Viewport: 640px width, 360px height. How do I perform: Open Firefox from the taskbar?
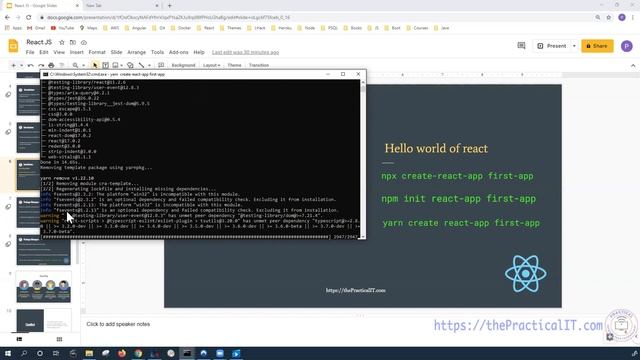pyautogui.click(x=122, y=353)
